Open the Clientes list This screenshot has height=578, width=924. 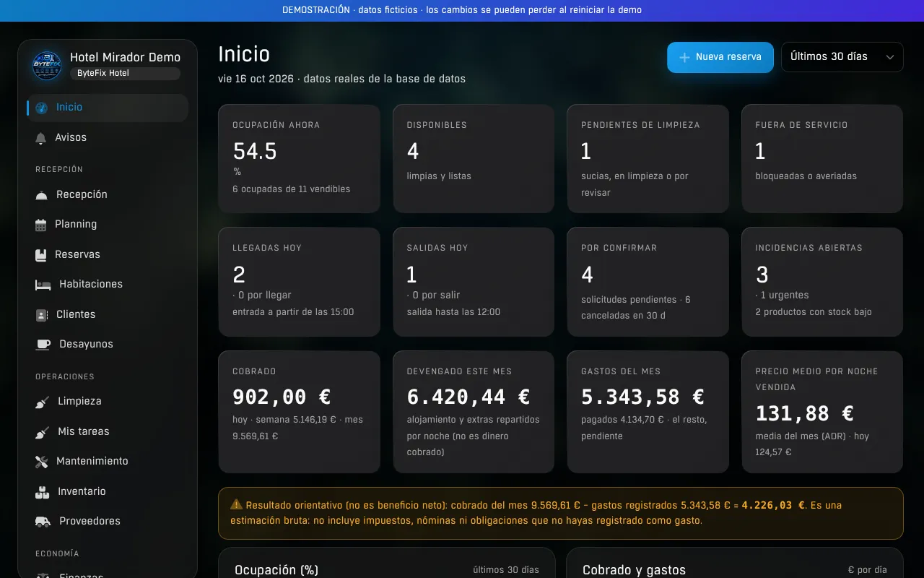coord(108,314)
